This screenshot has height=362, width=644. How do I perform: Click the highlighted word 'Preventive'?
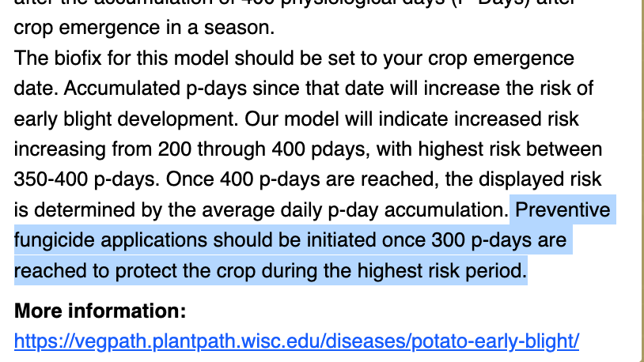pyautogui.click(x=563, y=209)
